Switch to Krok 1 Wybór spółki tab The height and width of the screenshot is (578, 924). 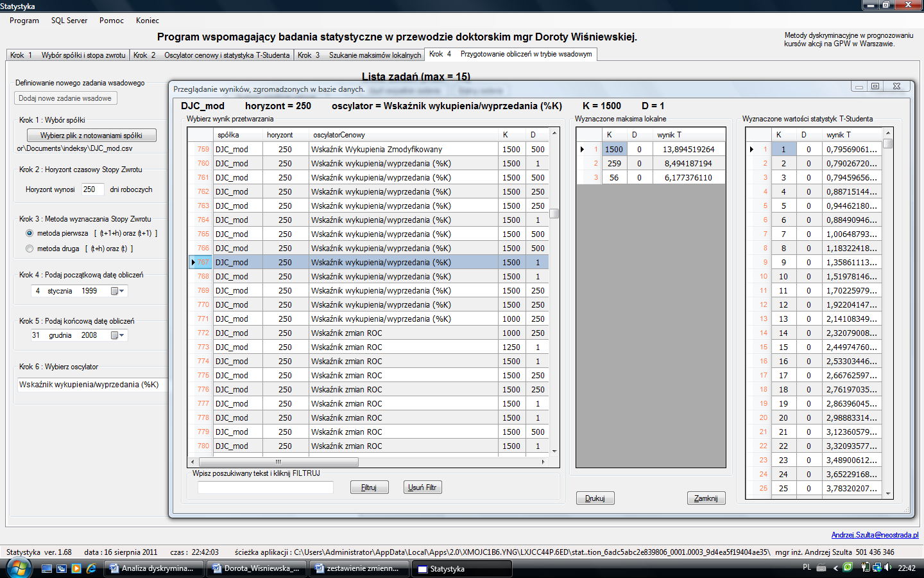coord(68,55)
